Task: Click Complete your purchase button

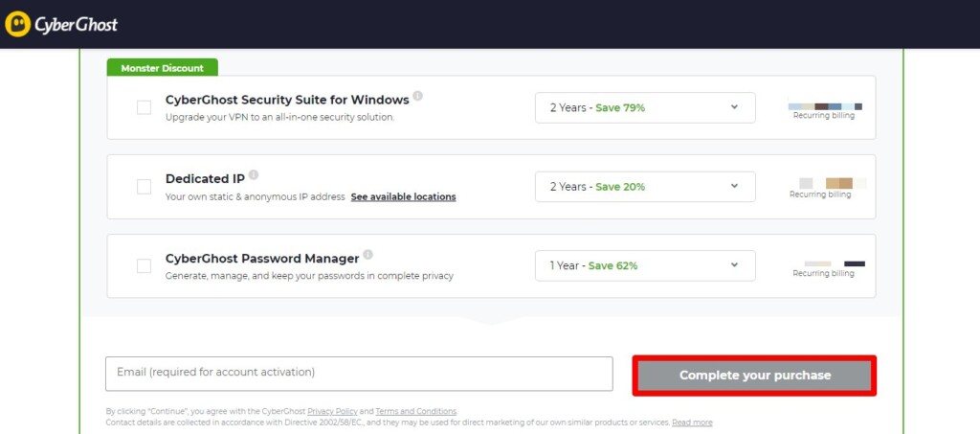Action: pos(754,376)
